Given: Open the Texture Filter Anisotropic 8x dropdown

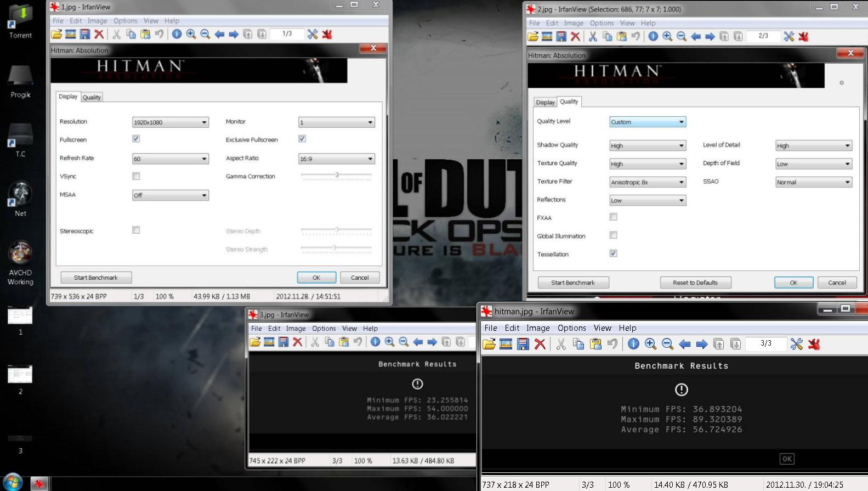Looking at the screenshot, I should 648,182.
